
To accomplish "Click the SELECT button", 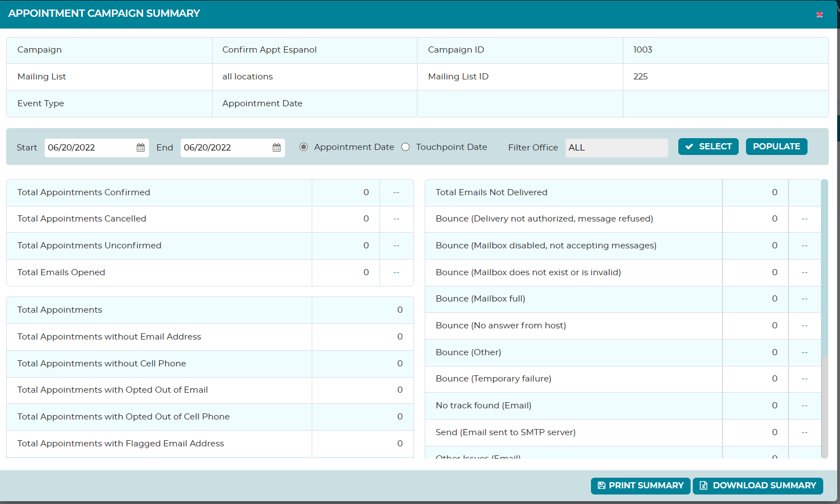I will 708,147.
